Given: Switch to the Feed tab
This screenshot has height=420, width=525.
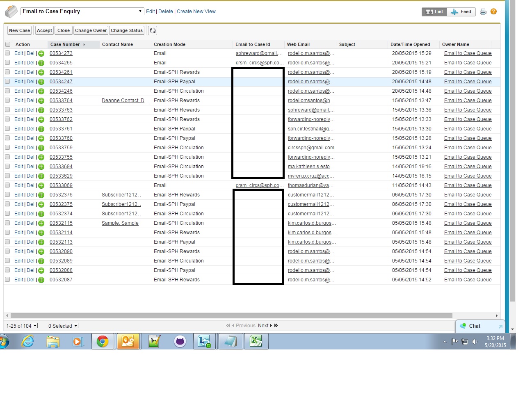Looking at the screenshot, I should pyautogui.click(x=461, y=12).
